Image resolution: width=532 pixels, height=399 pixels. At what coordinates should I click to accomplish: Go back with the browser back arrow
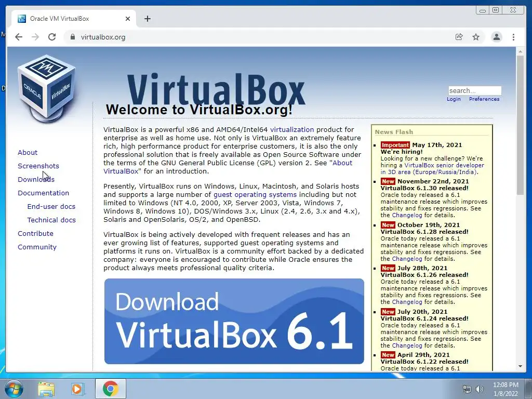coord(19,37)
